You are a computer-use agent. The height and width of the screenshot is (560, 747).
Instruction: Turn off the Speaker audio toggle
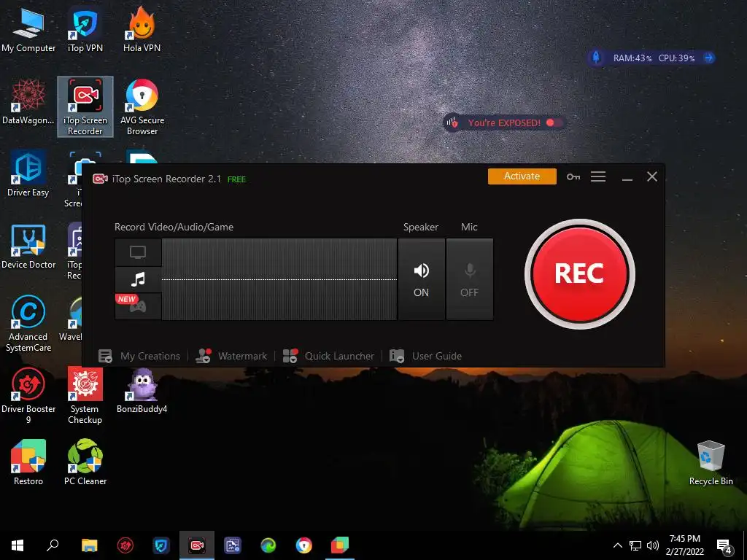coord(421,279)
